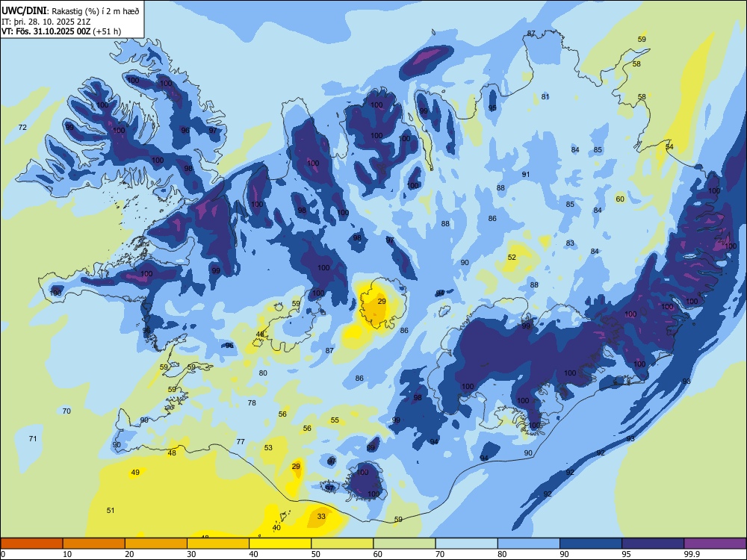
Task: Click the humidity value 33 on the map
Action: click(321, 516)
